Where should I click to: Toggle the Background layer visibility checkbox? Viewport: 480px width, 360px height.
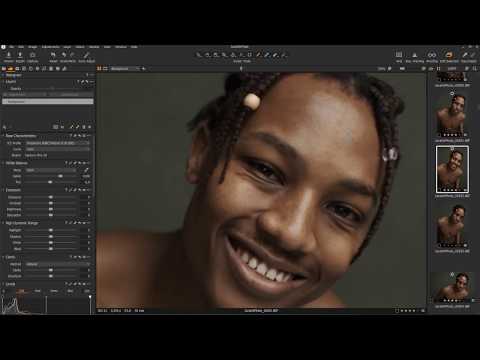[x=5, y=101]
